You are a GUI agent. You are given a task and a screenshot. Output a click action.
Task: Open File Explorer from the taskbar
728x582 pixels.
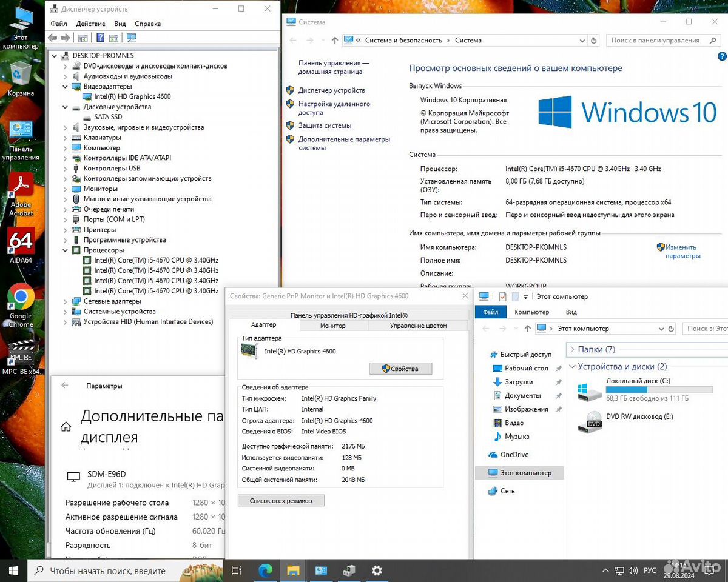pyautogui.click(x=293, y=570)
